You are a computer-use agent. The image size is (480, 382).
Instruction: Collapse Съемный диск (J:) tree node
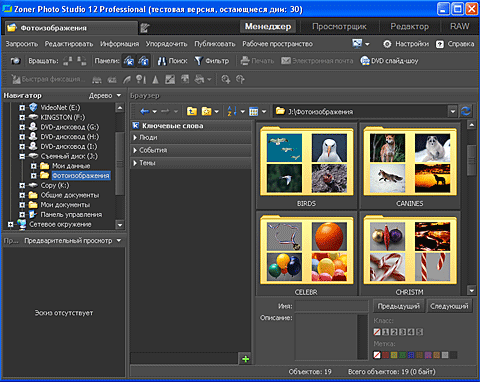click(x=22, y=156)
